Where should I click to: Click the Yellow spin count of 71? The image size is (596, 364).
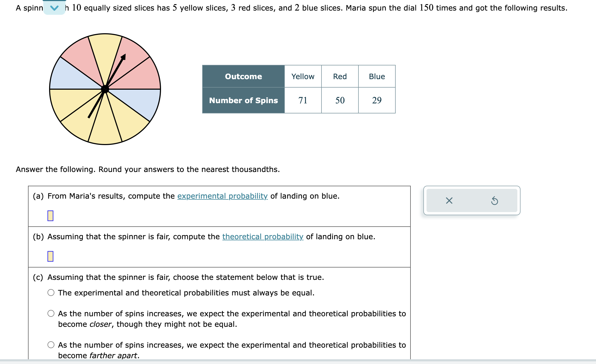point(303,100)
